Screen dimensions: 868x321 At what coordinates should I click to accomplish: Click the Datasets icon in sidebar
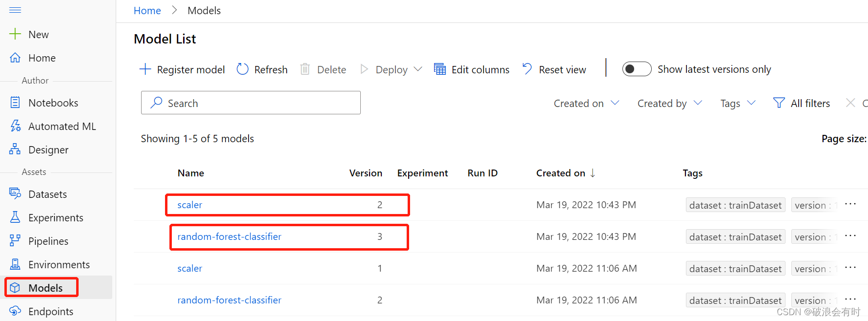click(15, 194)
